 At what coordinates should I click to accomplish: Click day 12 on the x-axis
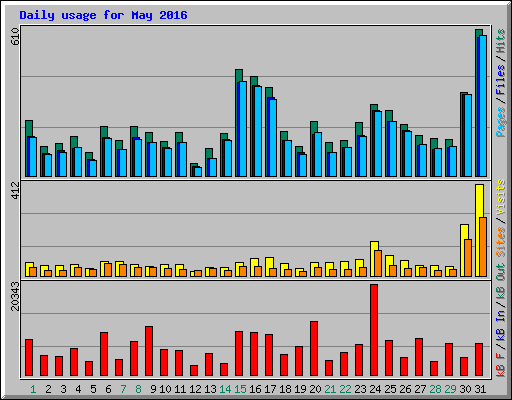(x=195, y=389)
